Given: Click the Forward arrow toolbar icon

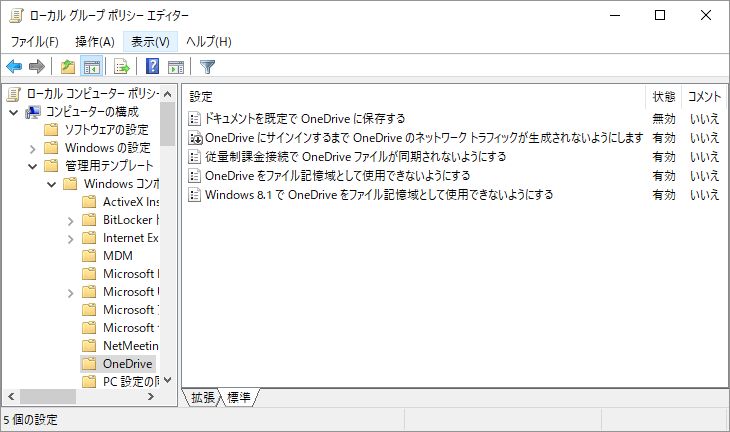Looking at the screenshot, I should [x=37, y=67].
